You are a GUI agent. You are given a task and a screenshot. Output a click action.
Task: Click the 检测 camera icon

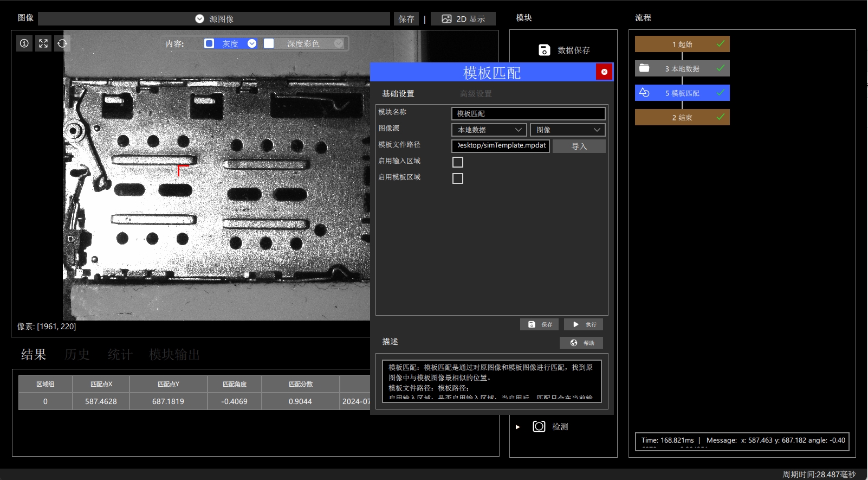coord(539,426)
